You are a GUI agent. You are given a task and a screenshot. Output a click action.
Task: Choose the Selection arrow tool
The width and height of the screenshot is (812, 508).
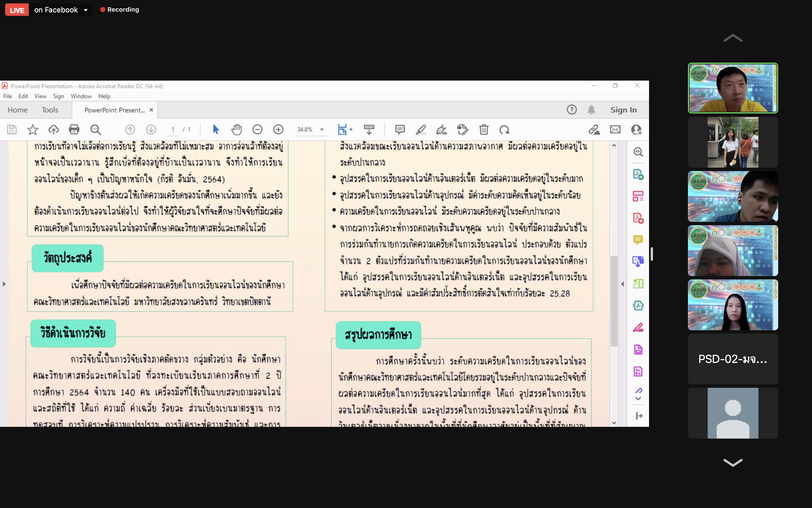pyautogui.click(x=216, y=130)
